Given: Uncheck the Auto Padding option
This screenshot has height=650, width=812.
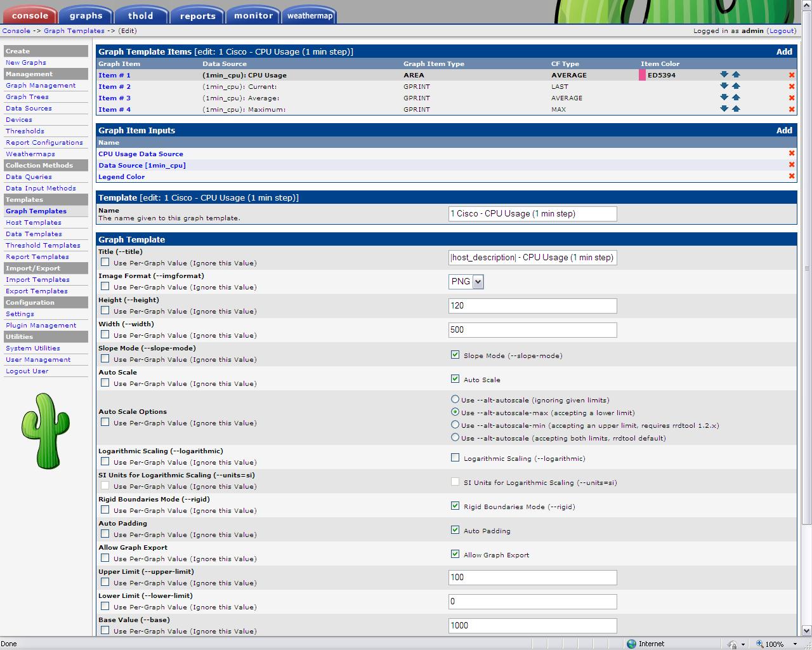Looking at the screenshot, I should coord(455,530).
